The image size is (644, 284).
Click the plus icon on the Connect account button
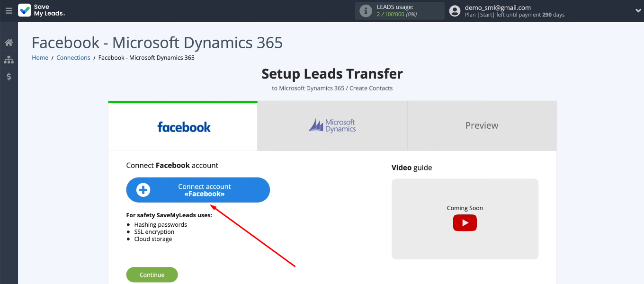(143, 190)
